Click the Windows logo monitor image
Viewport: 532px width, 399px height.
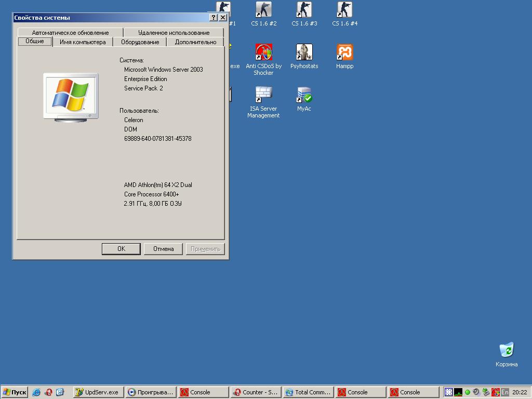[71, 97]
